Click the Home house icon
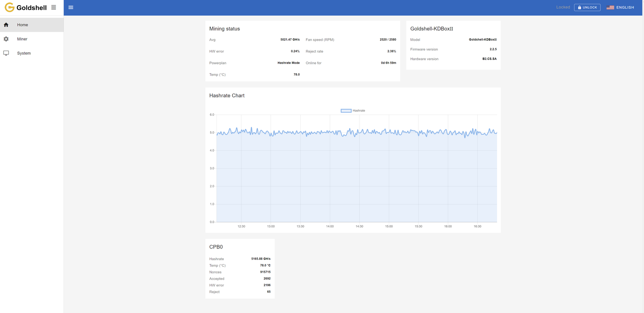The width and height of the screenshot is (644, 313). pos(6,25)
